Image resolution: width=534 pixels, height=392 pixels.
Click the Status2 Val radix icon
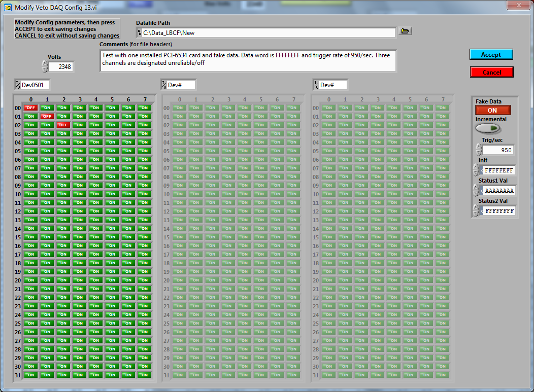[481, 211]
